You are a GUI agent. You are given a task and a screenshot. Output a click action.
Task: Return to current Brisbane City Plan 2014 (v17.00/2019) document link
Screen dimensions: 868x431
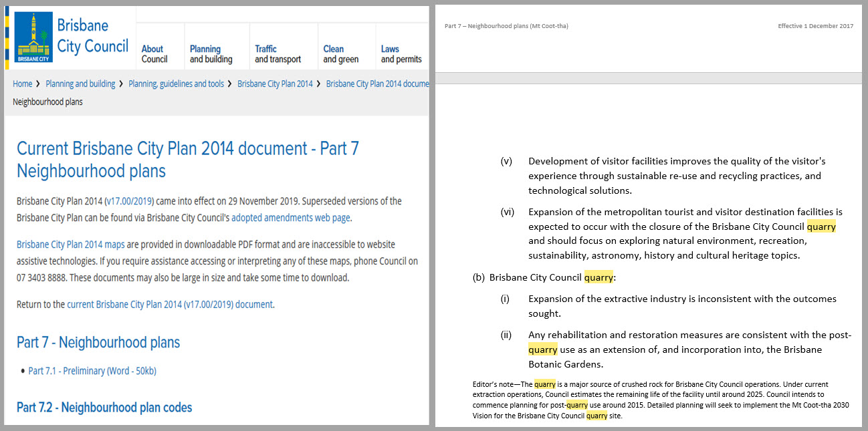pyautogui.click(x=170, y=304)
